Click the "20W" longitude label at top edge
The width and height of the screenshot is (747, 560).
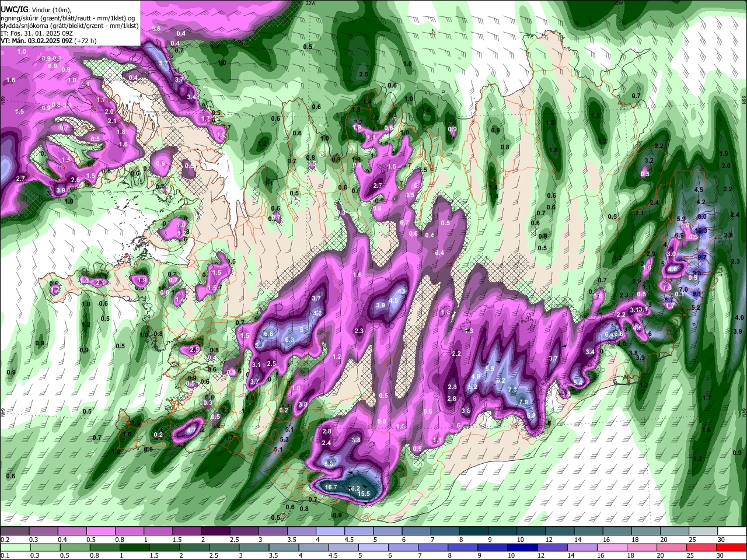point(310,3)
